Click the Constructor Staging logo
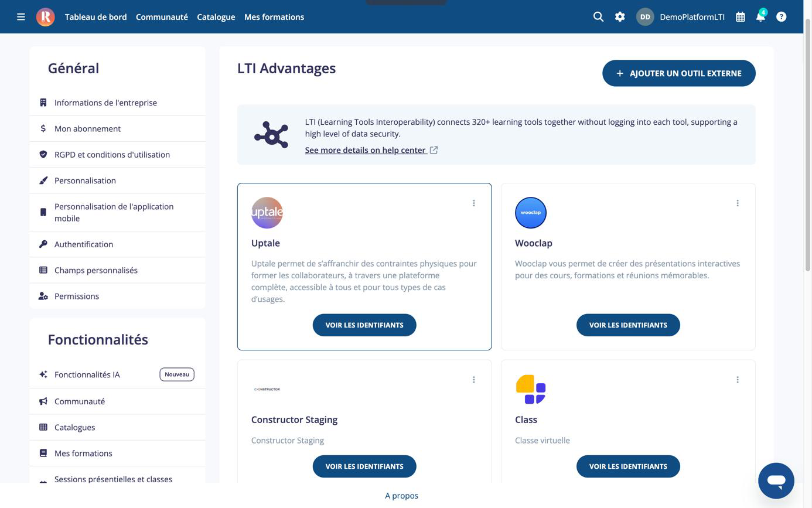The width and height of the screenshot is (812, 508). tap(267, 389)
